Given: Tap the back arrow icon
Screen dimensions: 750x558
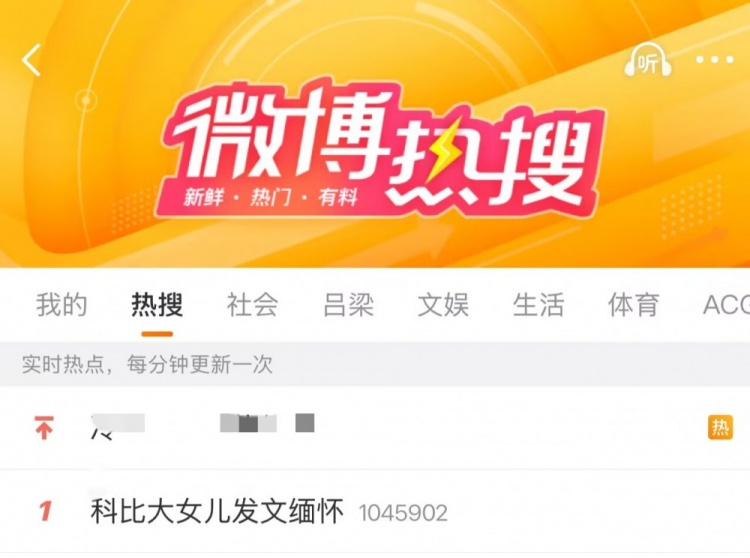Looking at the screenshot, I should [x=31, y=60].
